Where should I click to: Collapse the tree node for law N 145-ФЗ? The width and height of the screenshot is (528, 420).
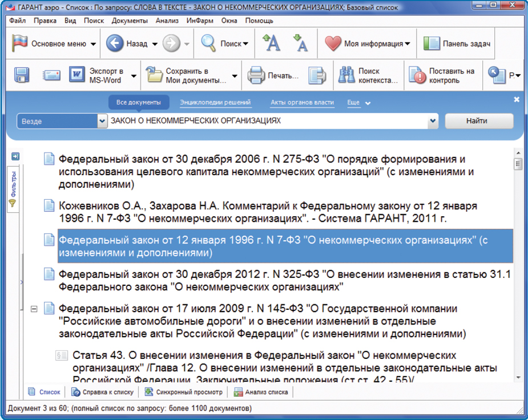[34, 309]
